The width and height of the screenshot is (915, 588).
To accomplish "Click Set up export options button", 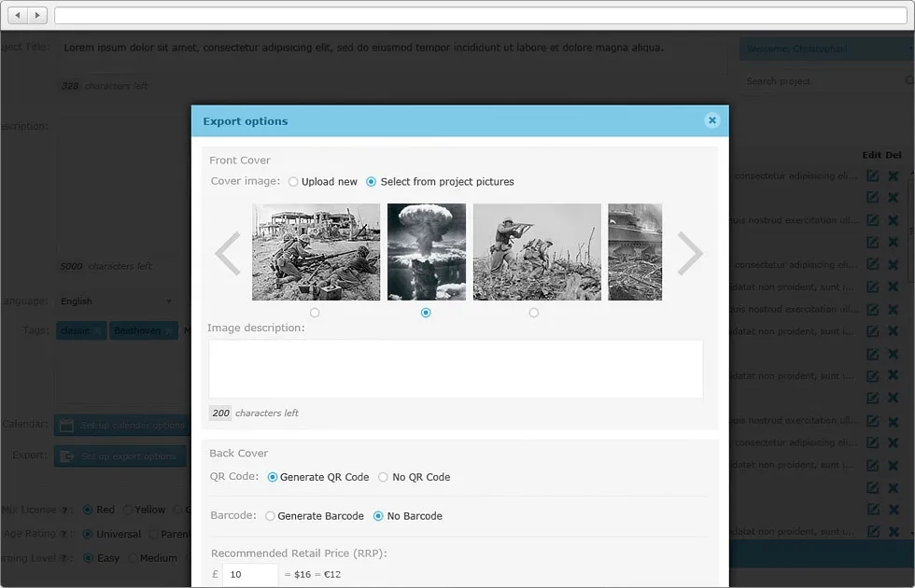I will 120,456.
